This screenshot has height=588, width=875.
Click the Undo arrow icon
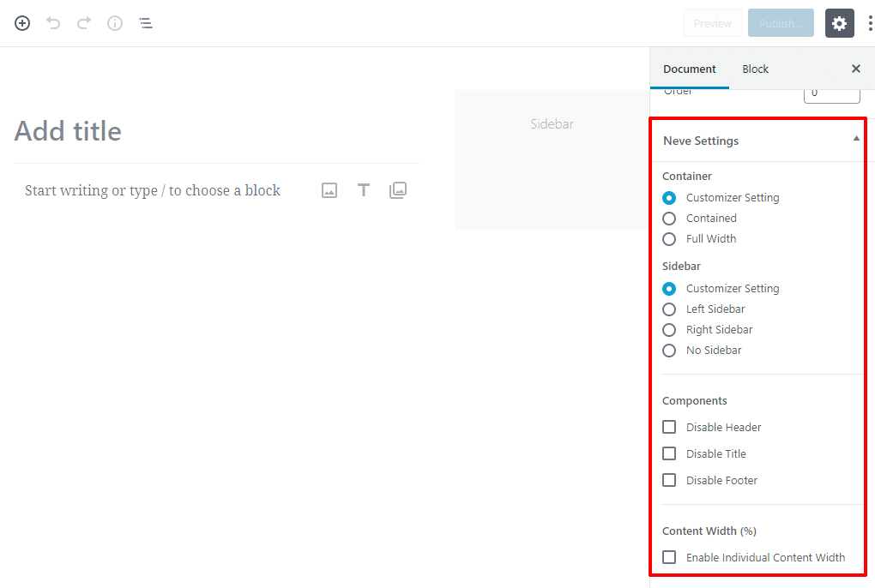(53, 23)
